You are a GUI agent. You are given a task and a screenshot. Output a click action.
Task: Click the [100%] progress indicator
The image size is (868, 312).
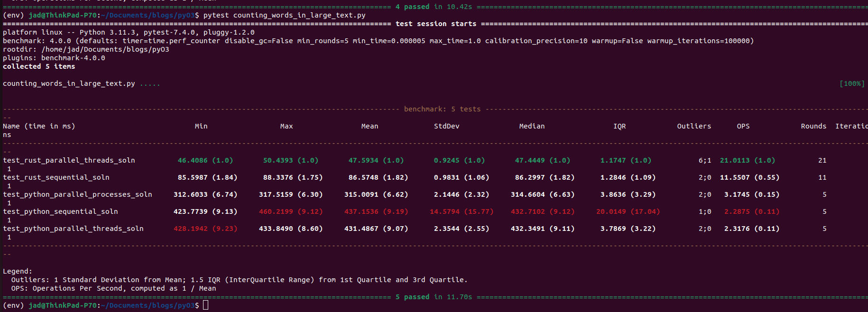click(852, 83)
